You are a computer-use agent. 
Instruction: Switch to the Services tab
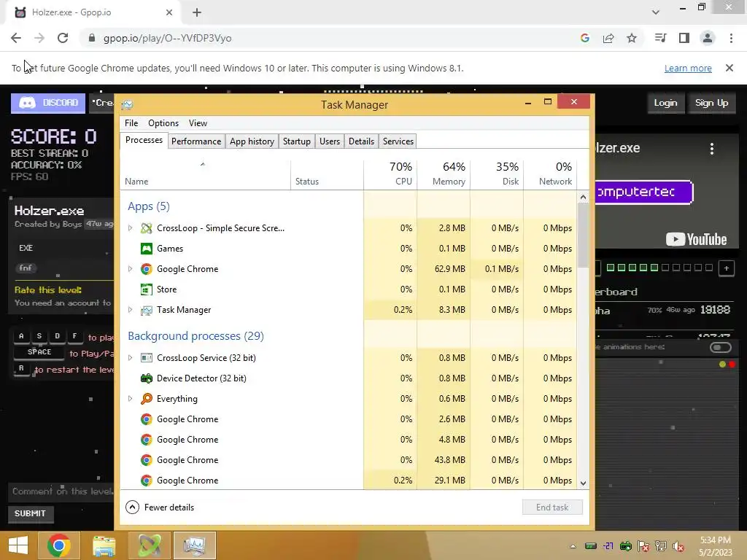point(398,141)
